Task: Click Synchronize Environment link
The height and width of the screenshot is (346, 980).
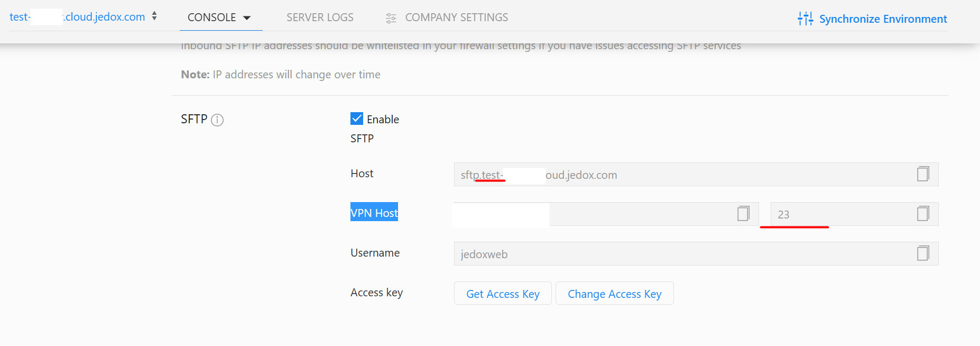Action: (x=882, y=19)
